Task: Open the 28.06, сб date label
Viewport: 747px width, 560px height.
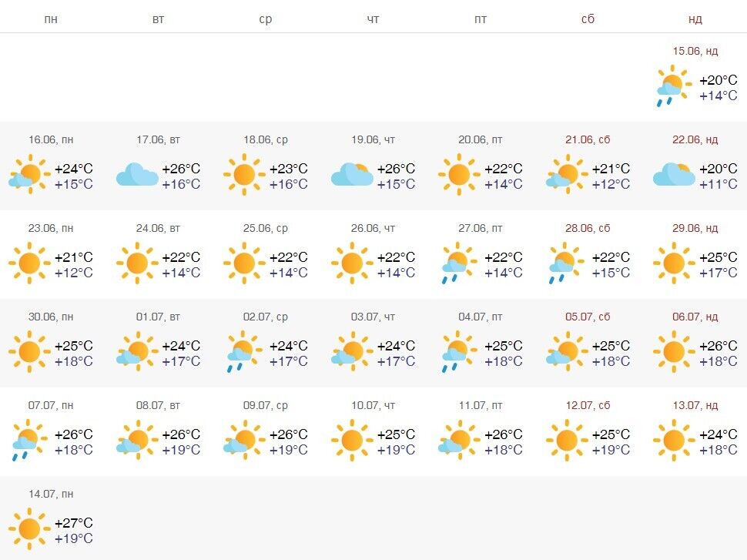Action: [x=588, y=228]
